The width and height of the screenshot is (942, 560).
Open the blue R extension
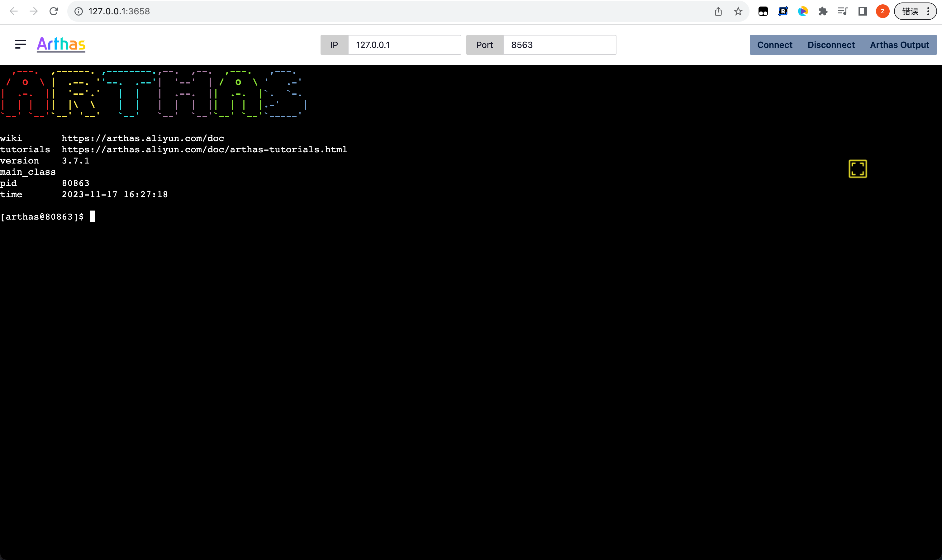[783, 11]
